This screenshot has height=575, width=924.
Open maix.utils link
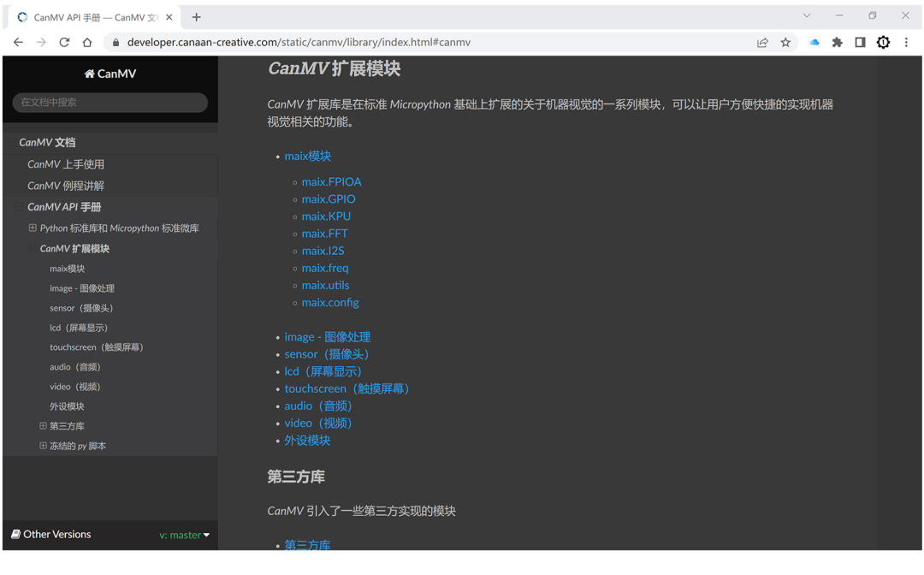[326, 285]
